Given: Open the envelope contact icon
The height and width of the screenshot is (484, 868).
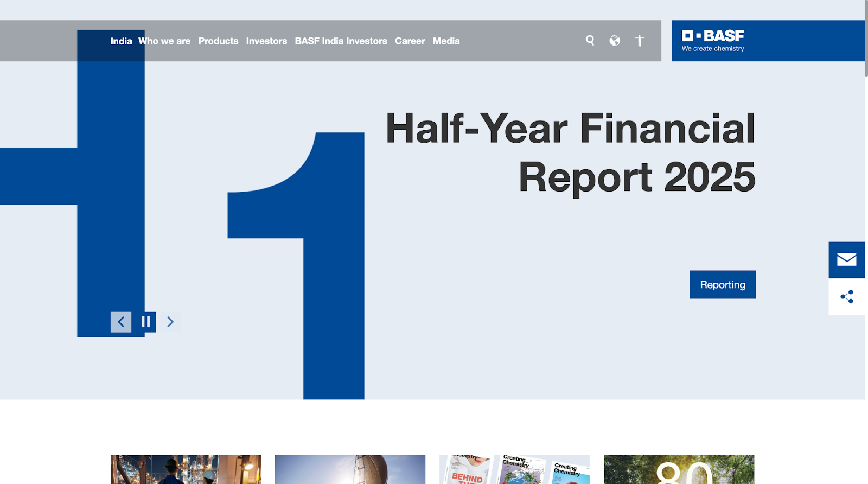Looking at the screenshot, I should pos(846,259).
